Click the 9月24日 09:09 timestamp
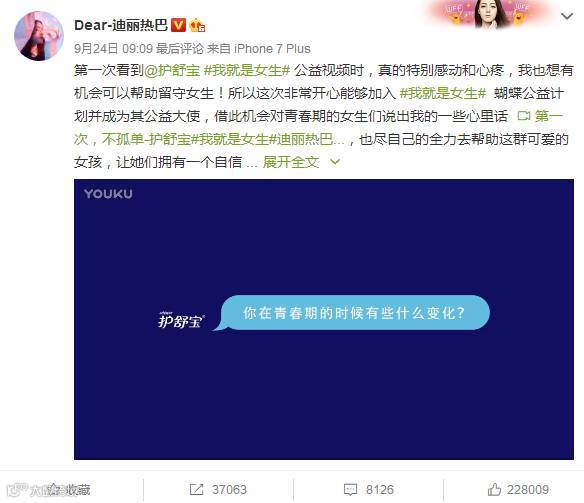The image size is (584, 503). tap(114, 48)
